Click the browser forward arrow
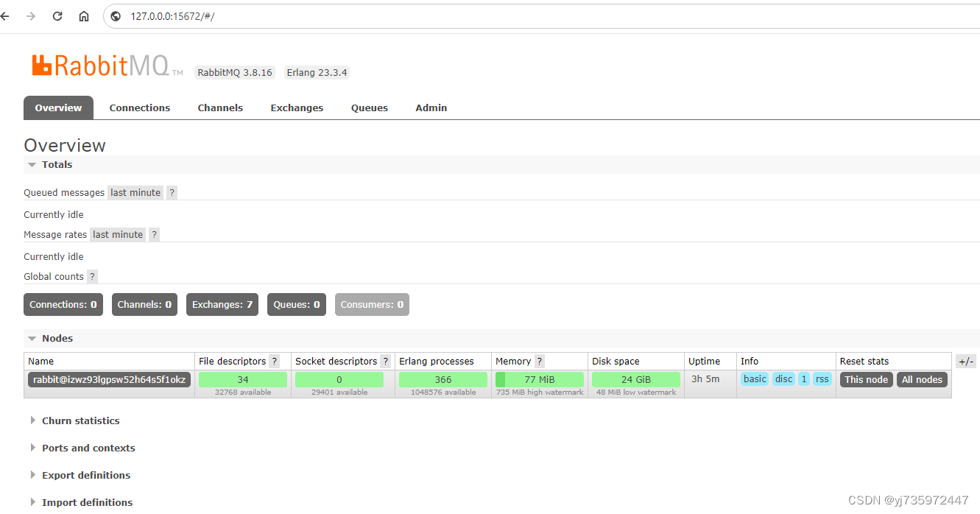This screenshot has height=514, width=980. pyautogui.click(x=31, y=16)
